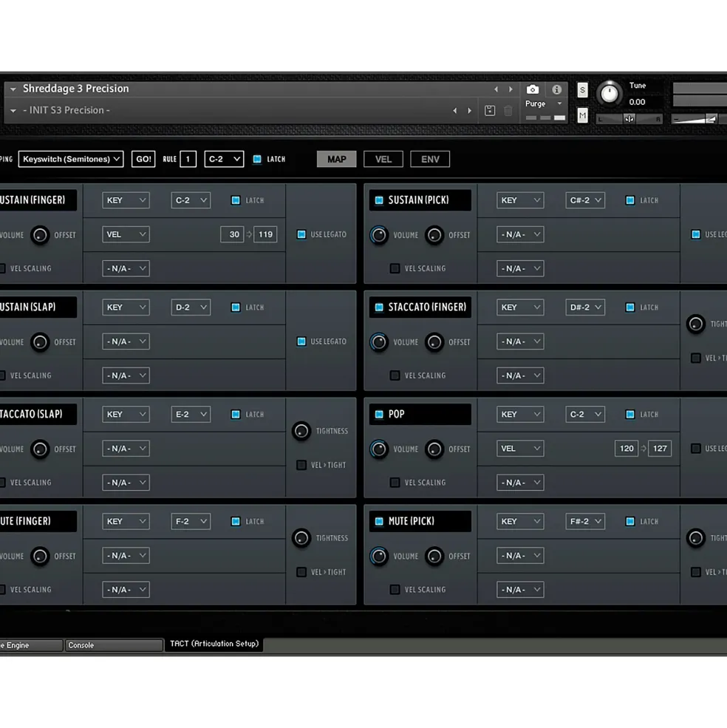Viewport: 727px width, 728px height.
Task: Adjust the pan L/R slider
Action: click(x=629, y=119)
